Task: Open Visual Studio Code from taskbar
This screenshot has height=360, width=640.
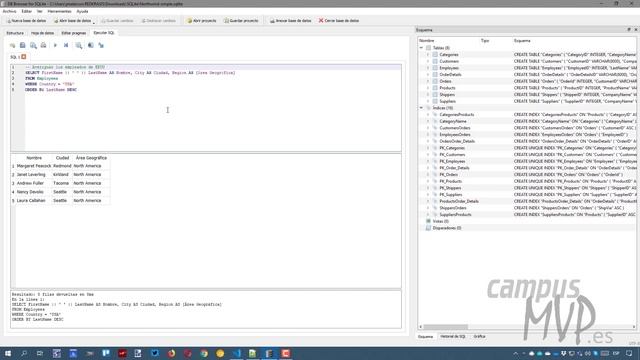Action: [237, 353]
